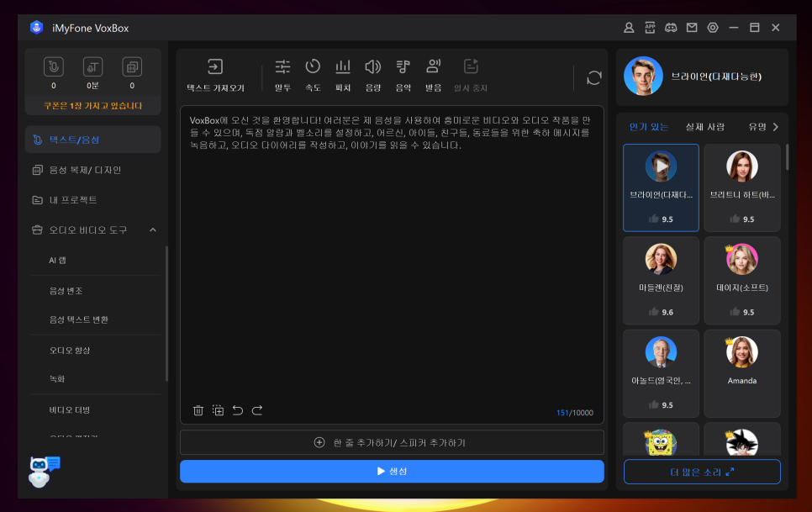Click the 0분 remaining minutes icon
The height and width of the screenshot is (512, 812).
(92, 66)
